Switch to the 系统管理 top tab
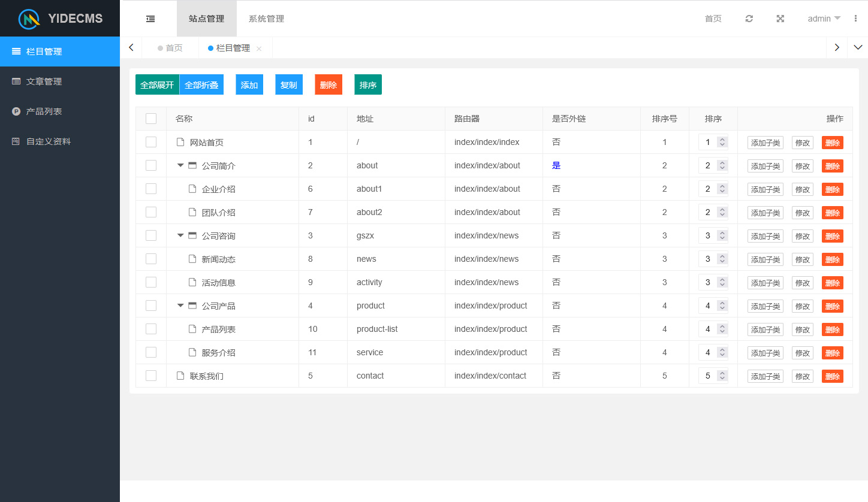868x502 pixels. [266, 19]
